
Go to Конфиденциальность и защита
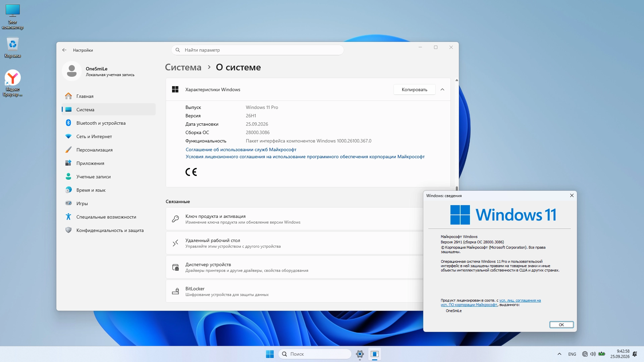109,230
